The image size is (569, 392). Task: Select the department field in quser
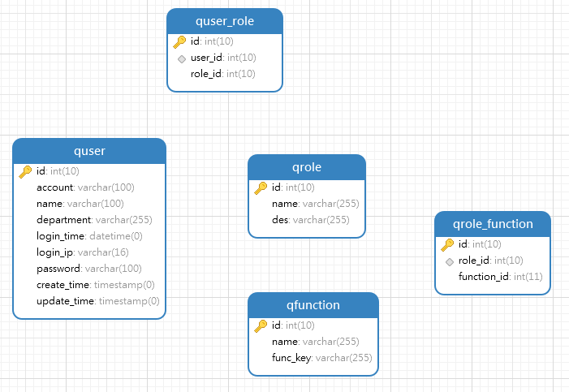[94, 220]
